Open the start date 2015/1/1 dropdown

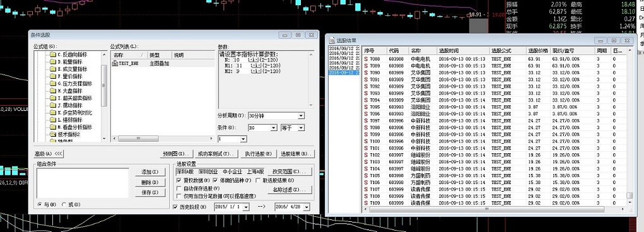tap(246, 207)
